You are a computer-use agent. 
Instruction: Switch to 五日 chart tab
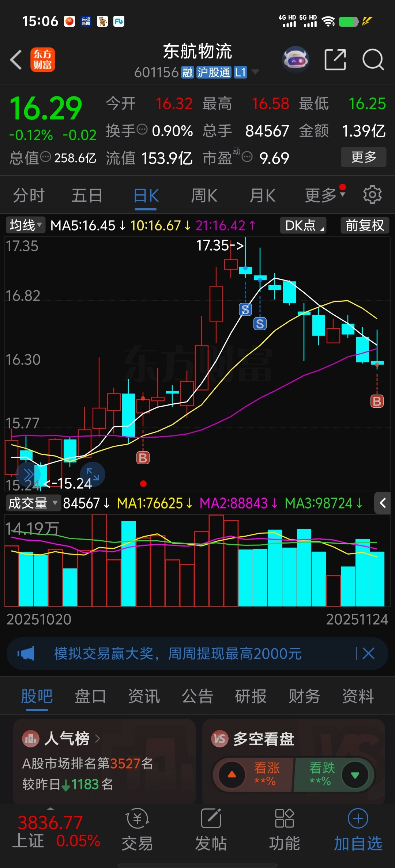[x=87, y=195]
